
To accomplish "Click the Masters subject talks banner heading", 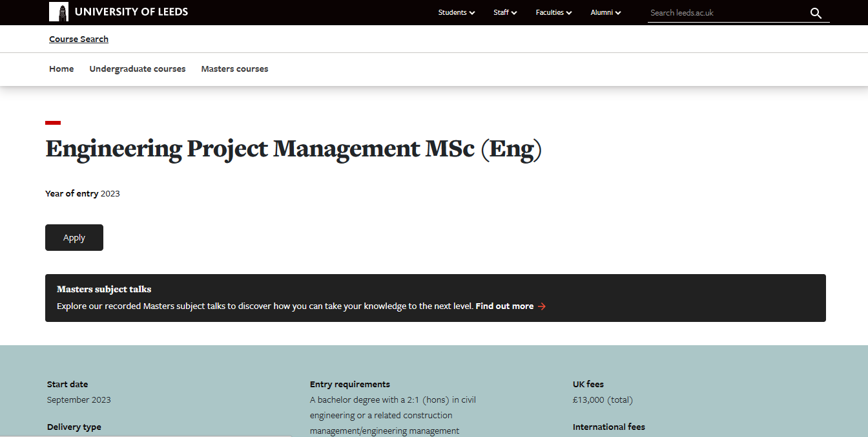I will [x=104, y=290].
